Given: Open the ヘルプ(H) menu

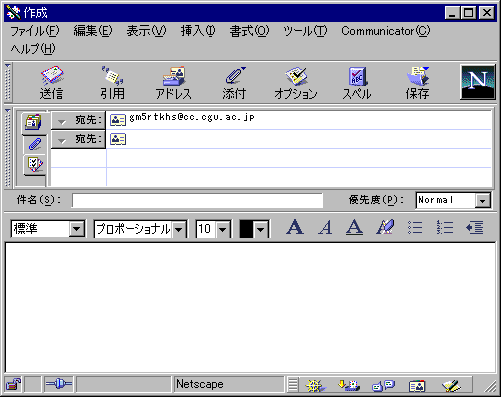Looking at the screenshot, I should (x=33, y=49).
